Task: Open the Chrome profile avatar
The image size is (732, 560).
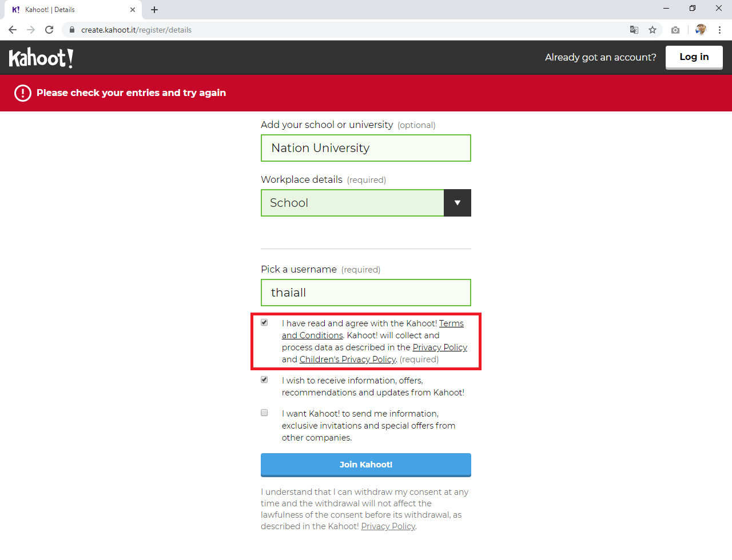Action: (x=701, y=30)
